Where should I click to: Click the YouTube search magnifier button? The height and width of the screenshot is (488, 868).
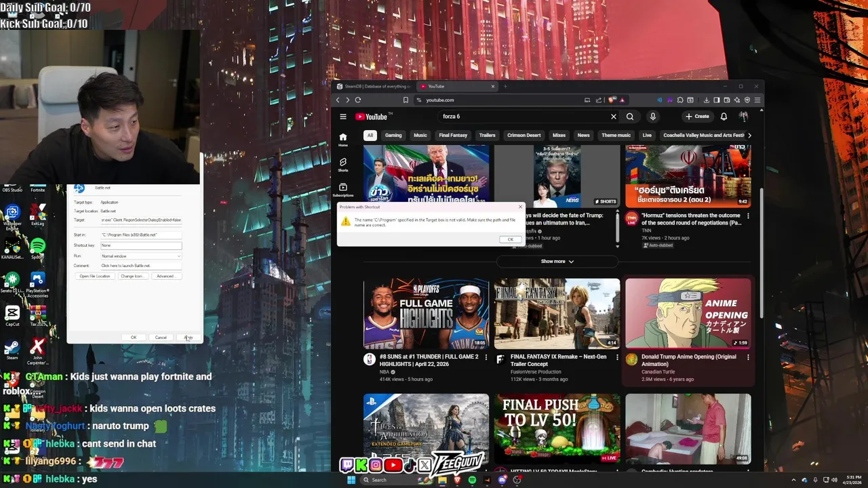tap(630, 117)
